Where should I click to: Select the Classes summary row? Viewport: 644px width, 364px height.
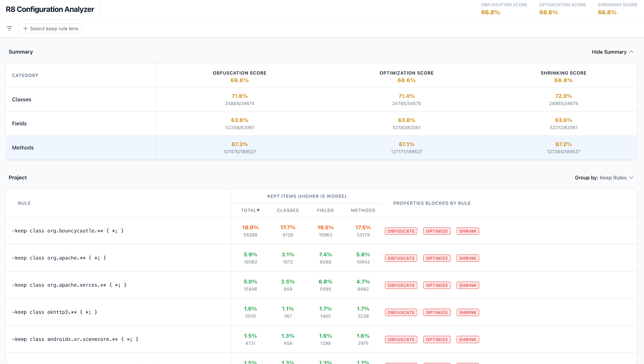coord(321,100)
